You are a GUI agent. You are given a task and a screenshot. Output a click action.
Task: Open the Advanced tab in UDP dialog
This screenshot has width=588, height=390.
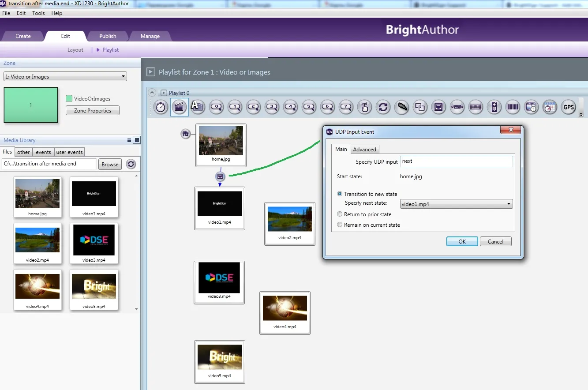tap(365, 149)
